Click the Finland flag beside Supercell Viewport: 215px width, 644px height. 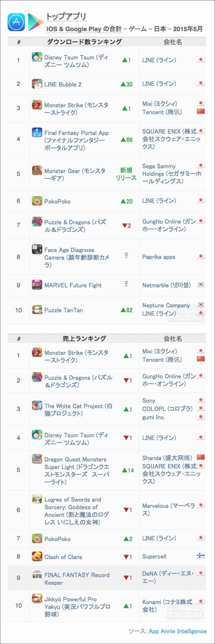(x=201, y=556)
